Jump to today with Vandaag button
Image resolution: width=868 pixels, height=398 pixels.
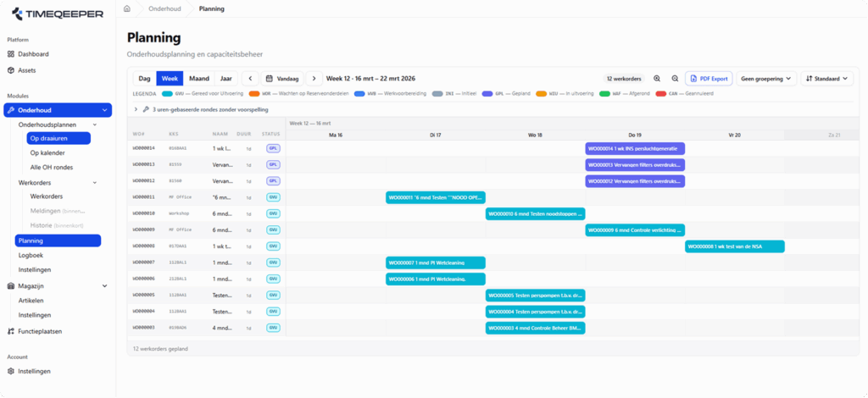tap(282, 79)
